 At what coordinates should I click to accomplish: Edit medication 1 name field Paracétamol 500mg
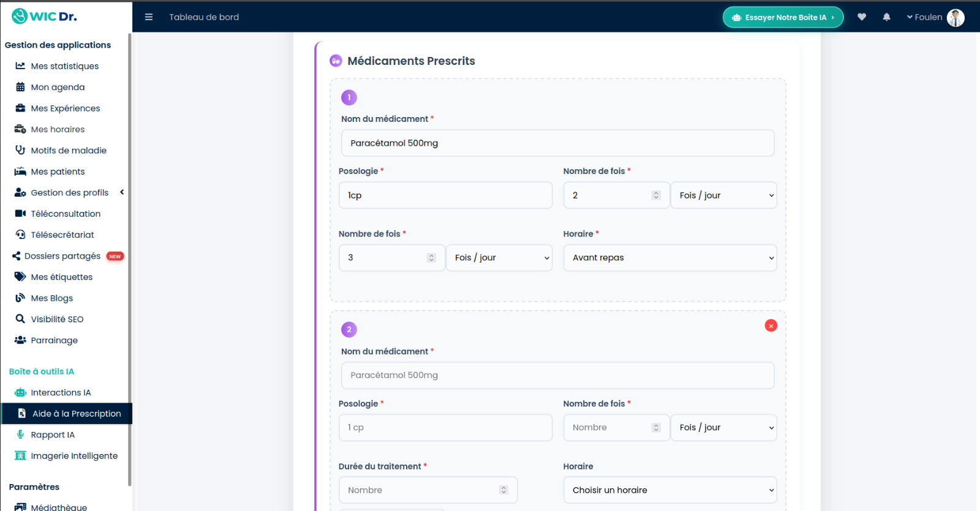pos(557,143)
